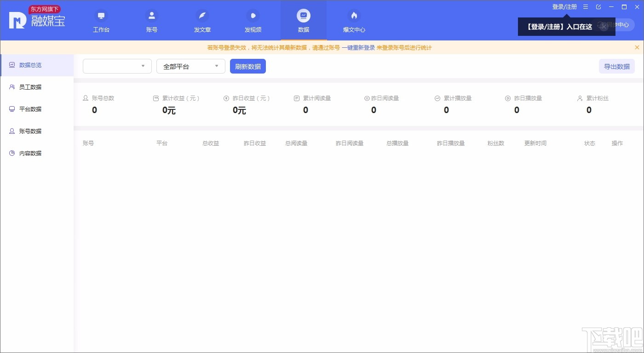Screen dimensions: 644x353
Task: Click the 累计粉丝 stat label
Action: (x=598, y=98)
